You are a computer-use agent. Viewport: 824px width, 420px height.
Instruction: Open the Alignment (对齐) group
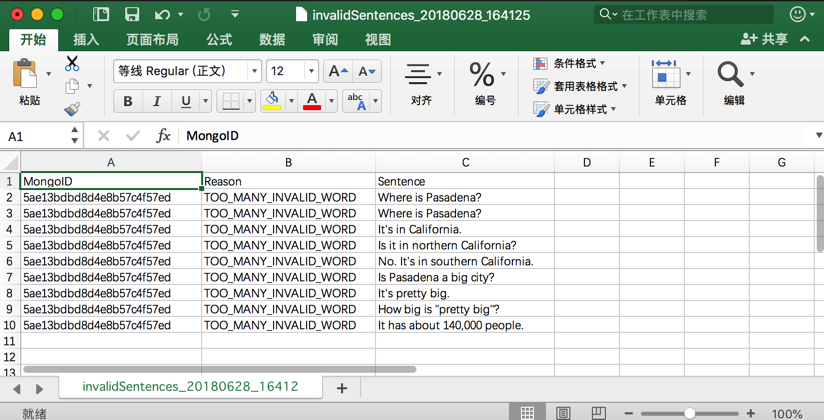pyautogui.click(x=422, y=84)
